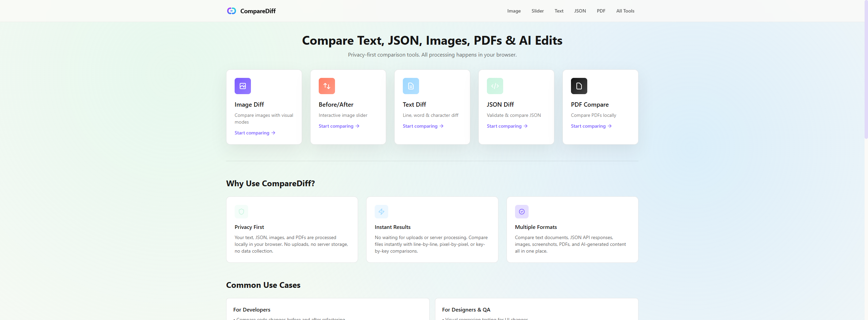
Task: Open the purple Image Diff icon
Action: pyautogui.click(x=243, y=86)
